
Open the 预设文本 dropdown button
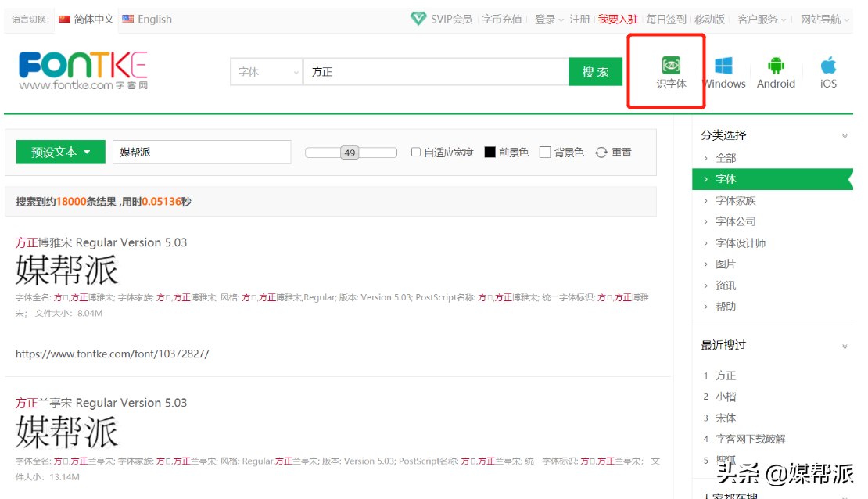pos(61,152)
